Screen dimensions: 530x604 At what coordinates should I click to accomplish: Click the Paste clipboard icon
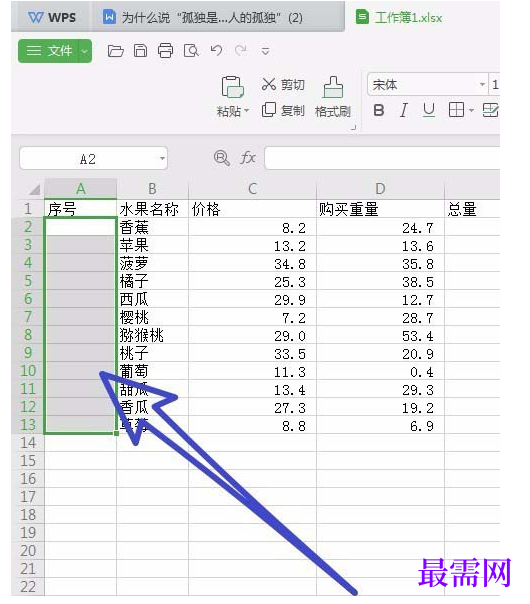click(233, 86)
